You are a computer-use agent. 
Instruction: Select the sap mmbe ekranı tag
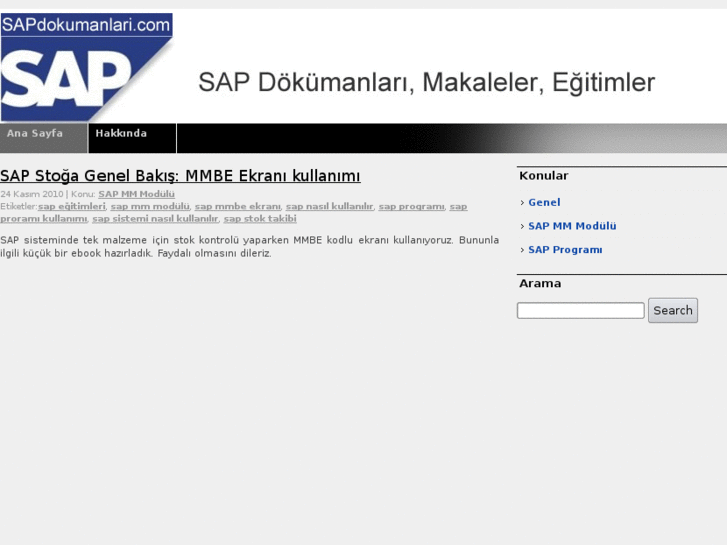pos(238,206)
